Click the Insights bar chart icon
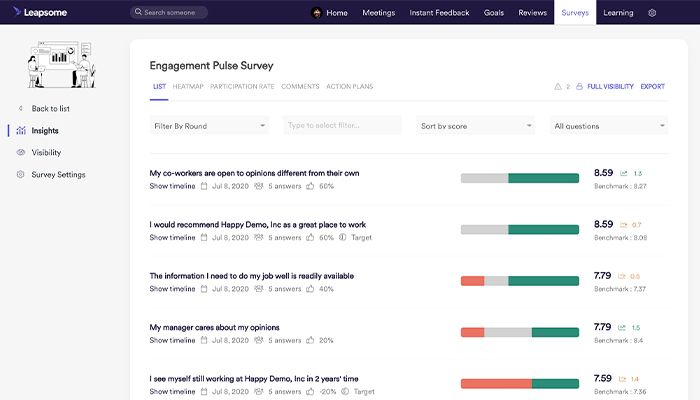 click(x=21, y=131)
